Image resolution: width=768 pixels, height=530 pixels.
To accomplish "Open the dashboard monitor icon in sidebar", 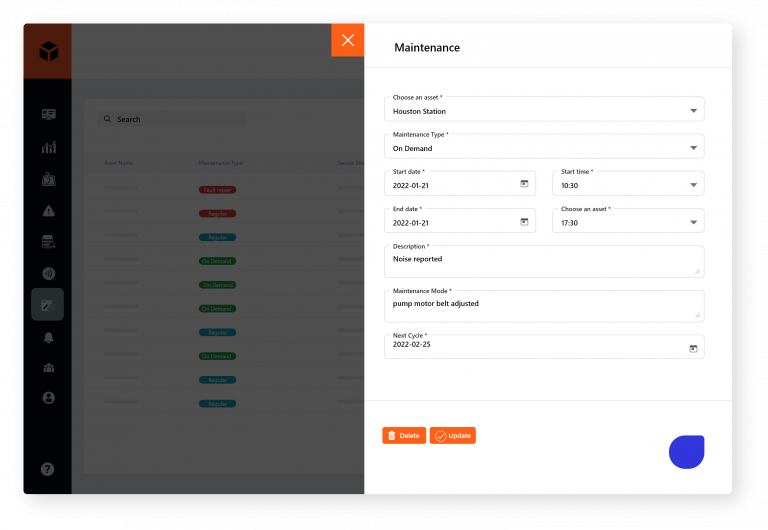I will (x=48, y=115).
